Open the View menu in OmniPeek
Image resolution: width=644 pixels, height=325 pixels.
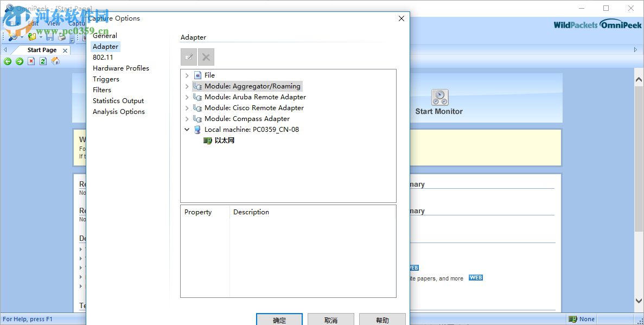click(53, 23)
